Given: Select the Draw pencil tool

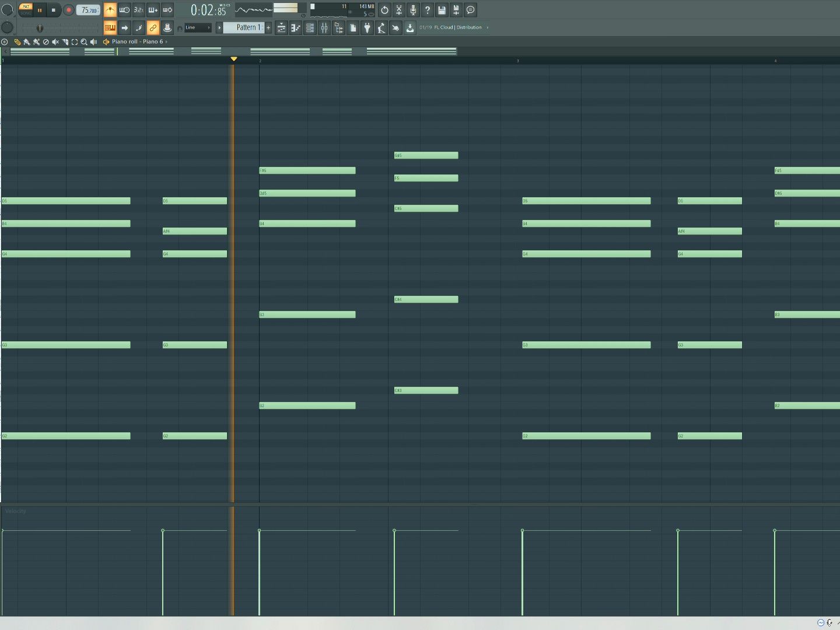Looking at the screenshot, I should 17,42.
